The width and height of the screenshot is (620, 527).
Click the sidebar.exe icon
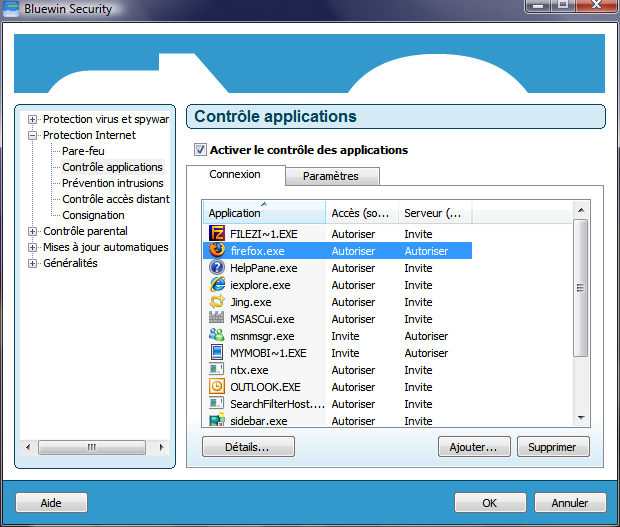pos(217,419)
